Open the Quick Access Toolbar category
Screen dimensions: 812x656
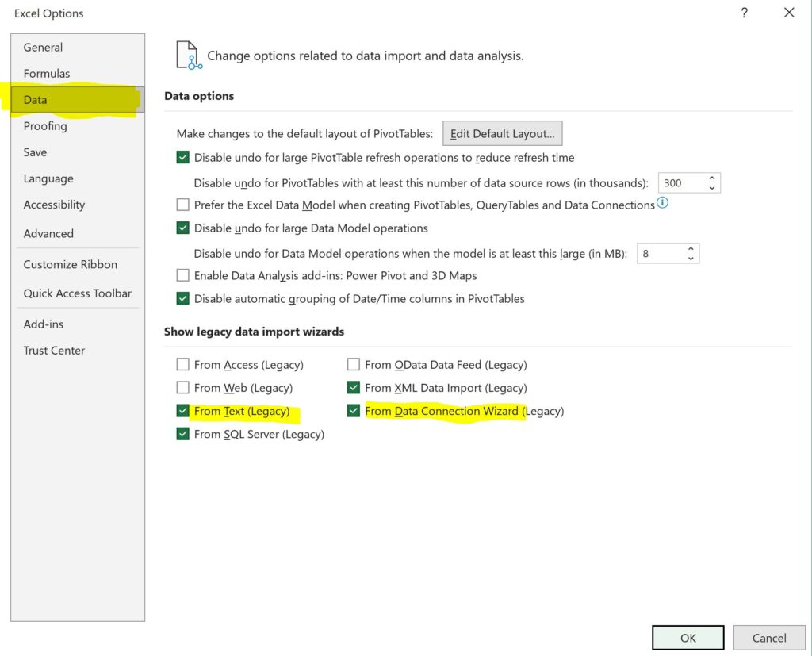[x=77, y=293]
